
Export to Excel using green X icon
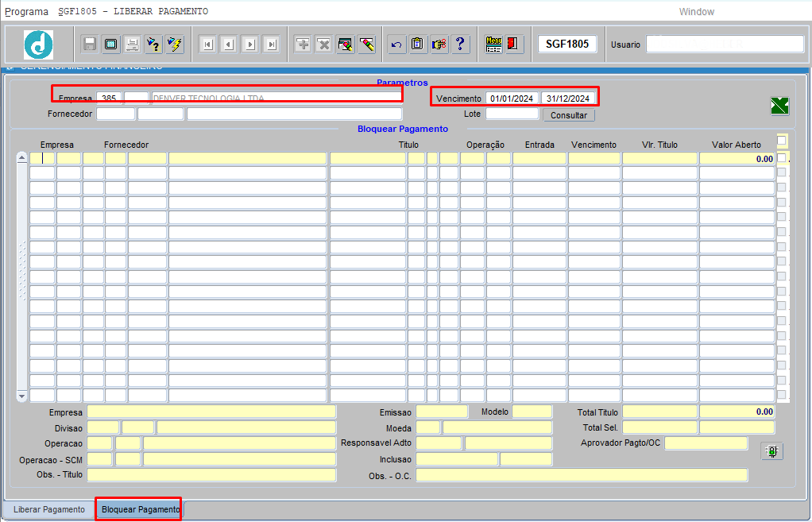tap(779, 106)
